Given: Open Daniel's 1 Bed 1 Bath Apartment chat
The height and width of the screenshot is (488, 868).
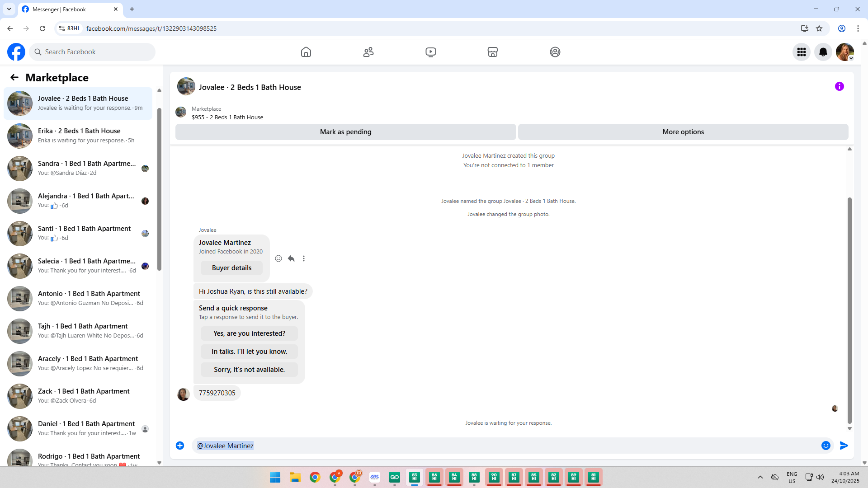Looking at the screenshot, I should (78, 428).
